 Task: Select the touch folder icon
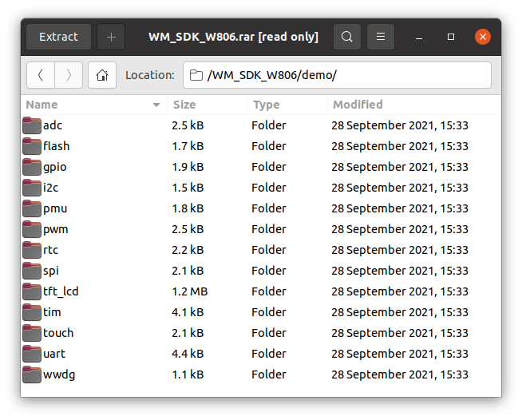pos(32,333)
